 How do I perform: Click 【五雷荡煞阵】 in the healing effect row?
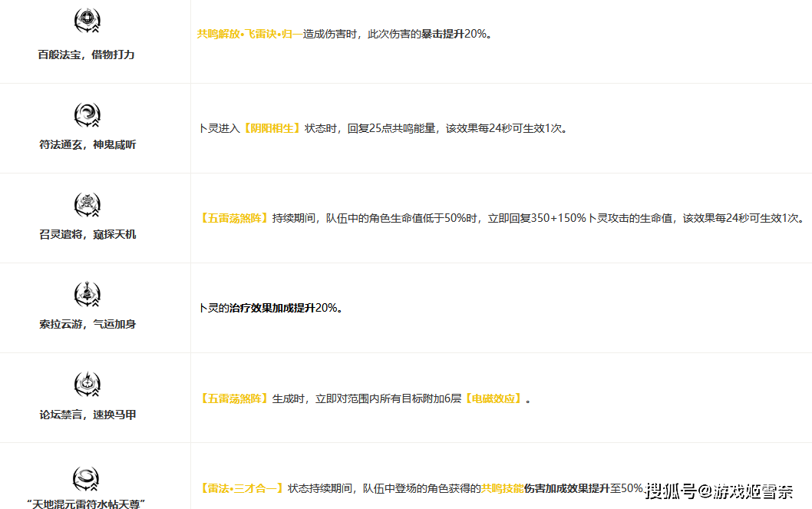(x=234, y=218)
